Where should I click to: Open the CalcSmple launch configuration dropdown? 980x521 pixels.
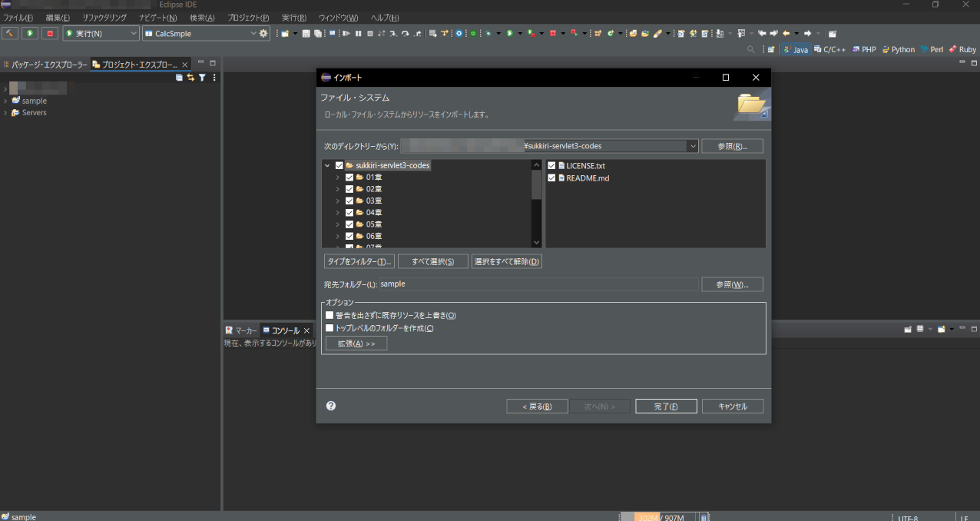(x=254, y=34)
